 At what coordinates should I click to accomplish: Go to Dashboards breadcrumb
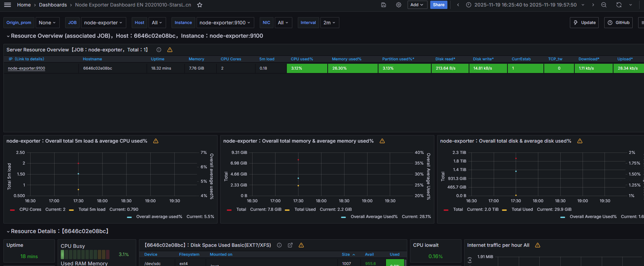pyautogui.click(x=53, y=5)
